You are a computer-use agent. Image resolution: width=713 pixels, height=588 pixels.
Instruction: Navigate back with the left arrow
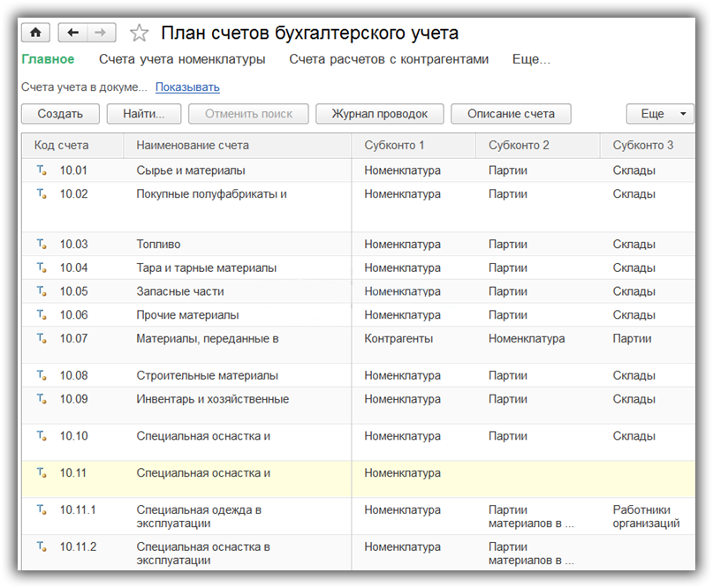(x=72, y=33)
